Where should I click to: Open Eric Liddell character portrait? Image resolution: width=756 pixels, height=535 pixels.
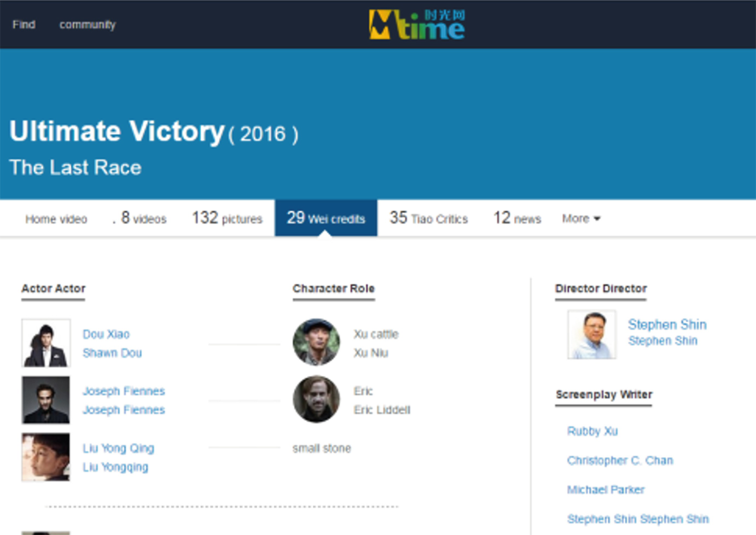click(x=316, y=399)
